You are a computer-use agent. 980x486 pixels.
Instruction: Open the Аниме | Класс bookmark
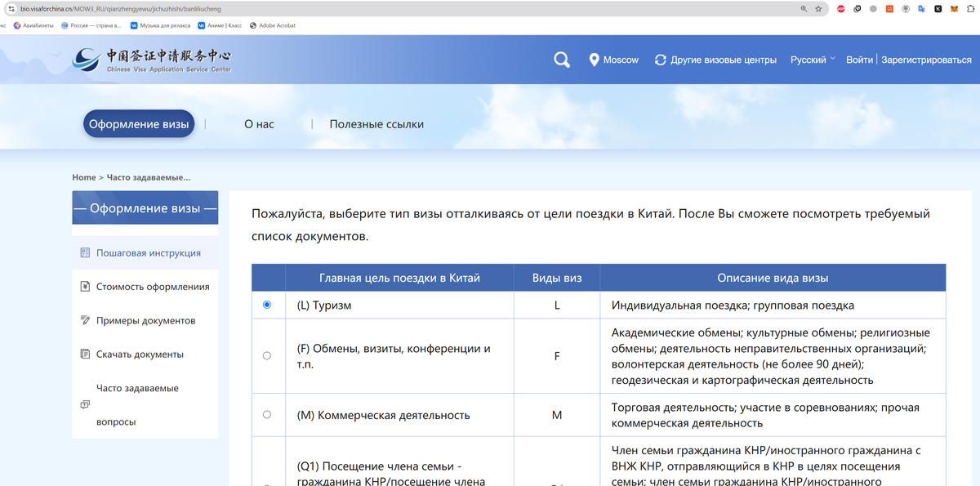tap(220, 25)
